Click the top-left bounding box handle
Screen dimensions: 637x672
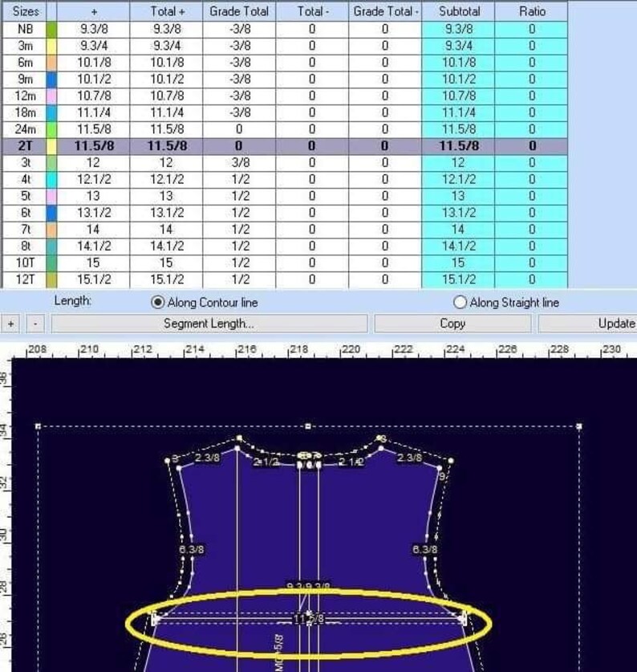(x=38, y=426)
